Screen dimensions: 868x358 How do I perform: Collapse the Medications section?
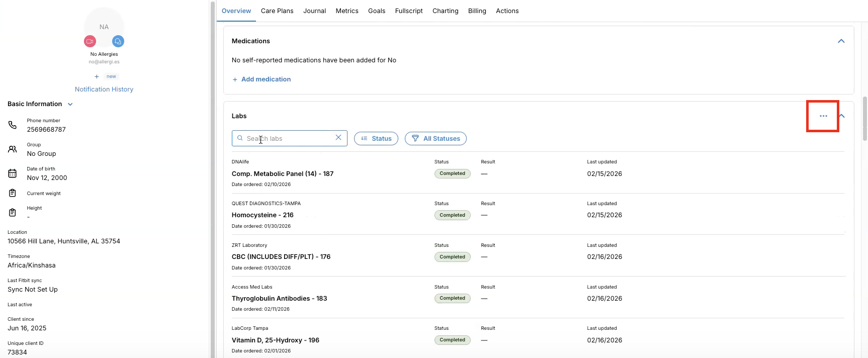pos(841,41)
